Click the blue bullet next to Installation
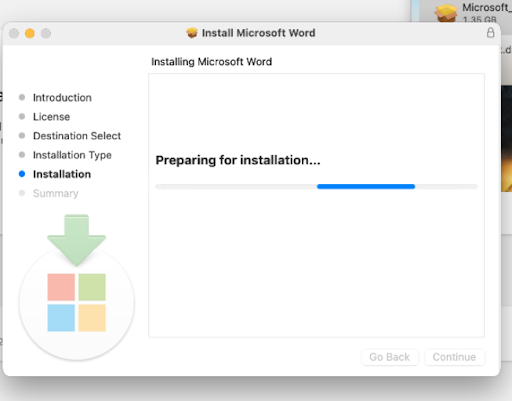This screenshot has width=512, height=401. point(22,174)
